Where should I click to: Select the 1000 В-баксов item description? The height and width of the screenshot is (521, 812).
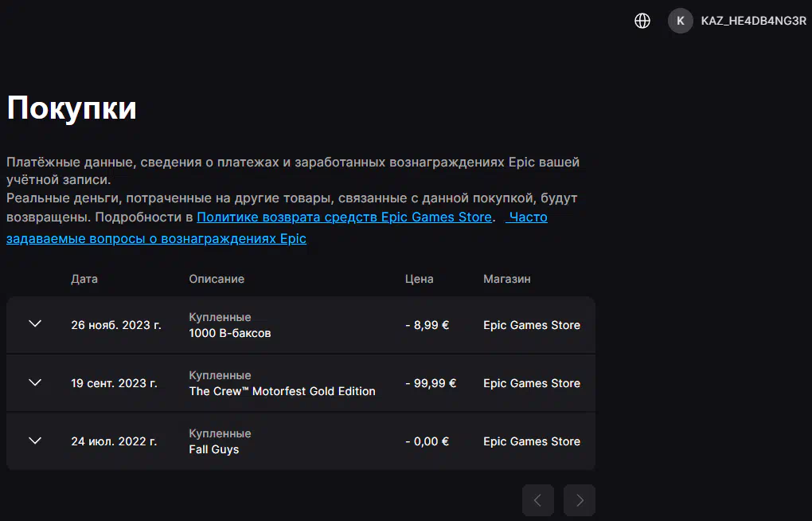tap(230, 333)
